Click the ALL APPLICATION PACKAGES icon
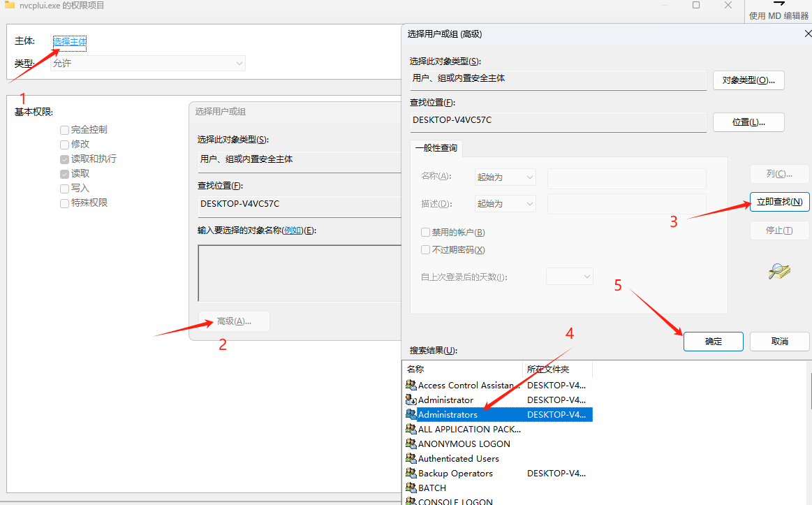This screenshot has width=812, height=505. tap(411, 429)
